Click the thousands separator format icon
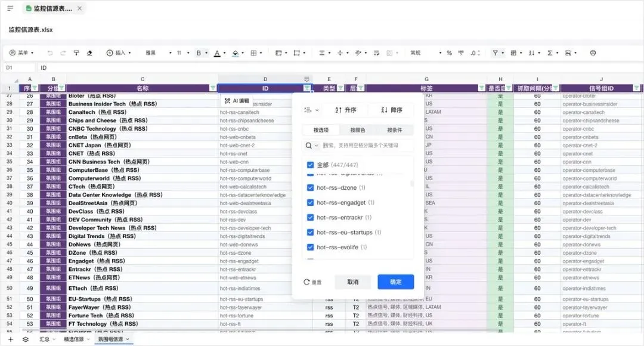This screenshot has width=644, height=346. (461, 53)
